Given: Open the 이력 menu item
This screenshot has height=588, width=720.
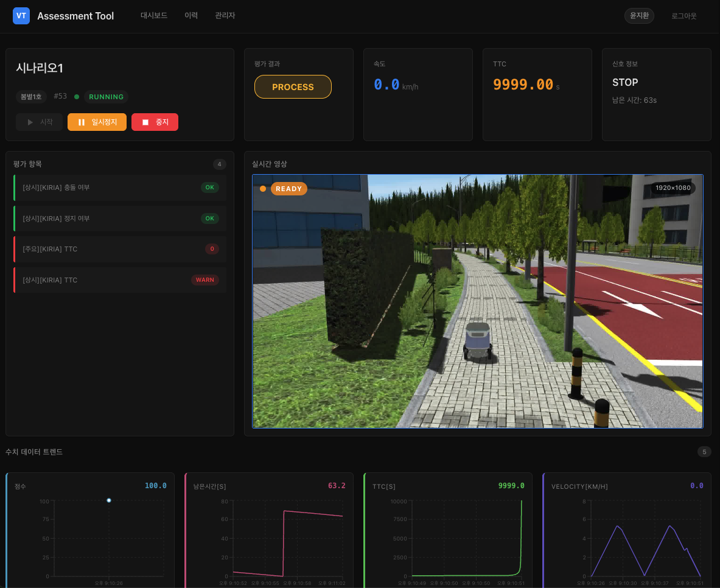Looking at the screenshot, I should 191,16.
